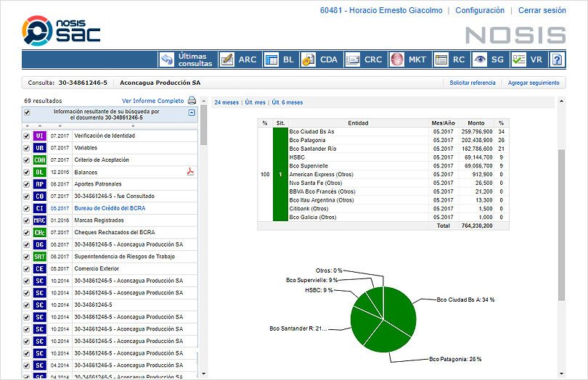
Task: Click the Bco Ciudad Bs A pie slice label
Action: [x=465, y=300]
